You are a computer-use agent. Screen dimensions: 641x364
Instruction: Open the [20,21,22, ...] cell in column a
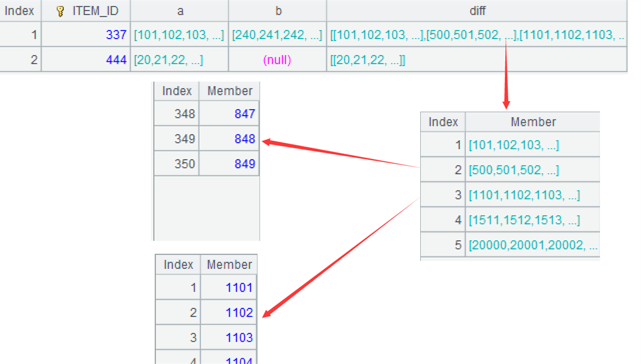coord(179,60)
